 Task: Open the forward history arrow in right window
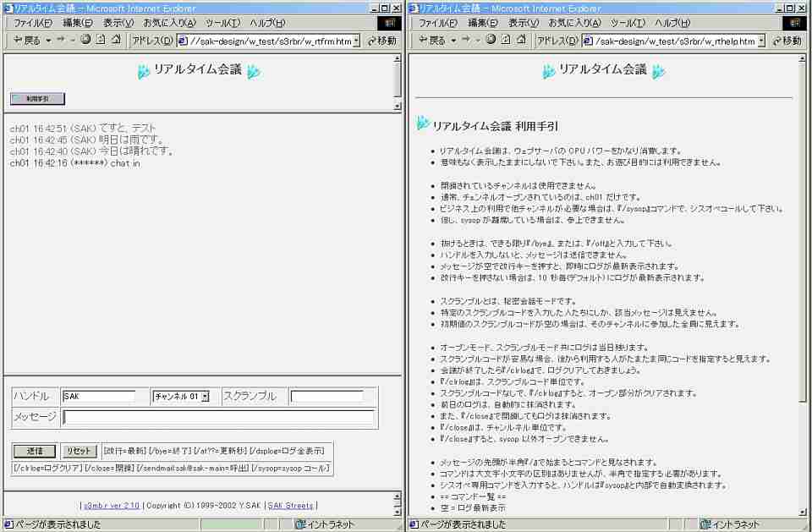[x=477, y=41]
